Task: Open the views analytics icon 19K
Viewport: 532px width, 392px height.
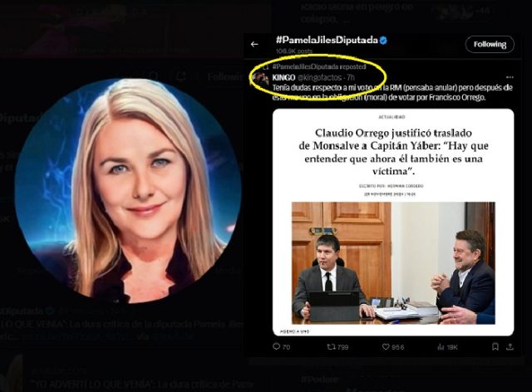Action: (x=447, y=346)
